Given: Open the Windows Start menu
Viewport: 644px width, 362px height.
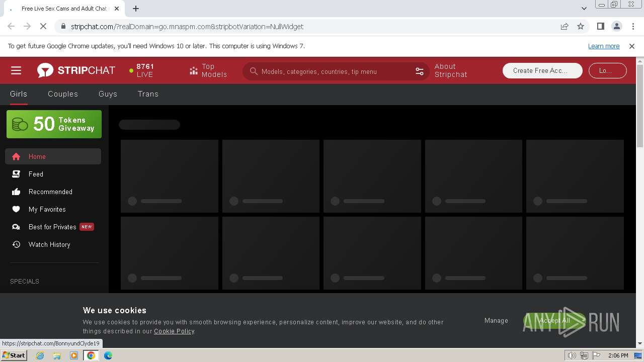Looking at the screenshot, I should [14, 355].
